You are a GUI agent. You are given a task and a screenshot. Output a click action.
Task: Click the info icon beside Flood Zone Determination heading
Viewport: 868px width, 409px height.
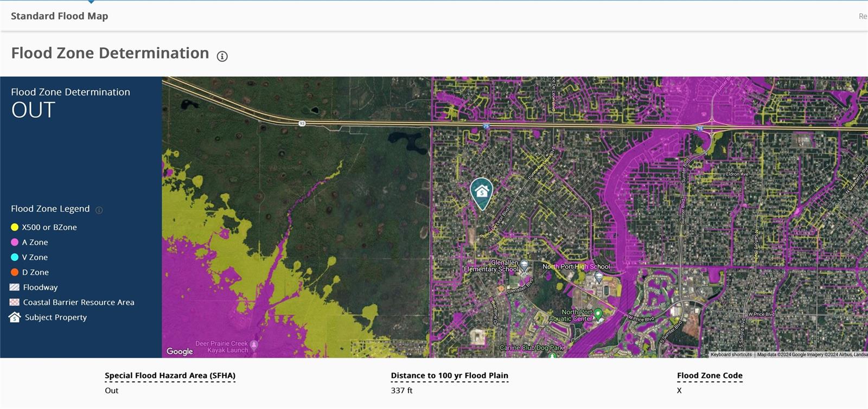(x=222, y=56)
